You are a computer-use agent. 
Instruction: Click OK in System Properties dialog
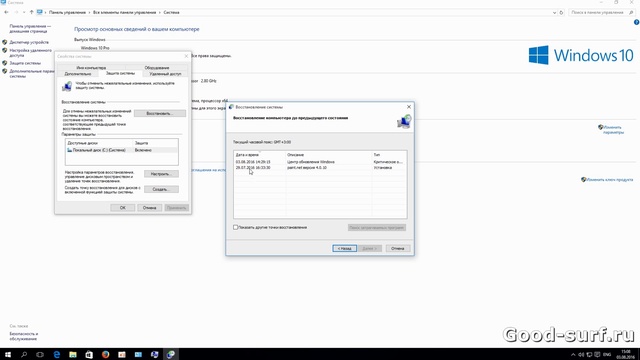122,208
